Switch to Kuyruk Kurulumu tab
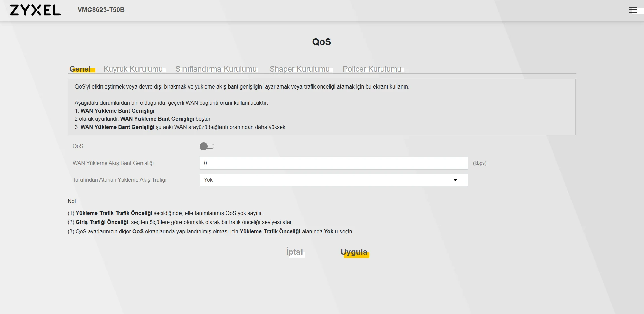 coord(133,69)
